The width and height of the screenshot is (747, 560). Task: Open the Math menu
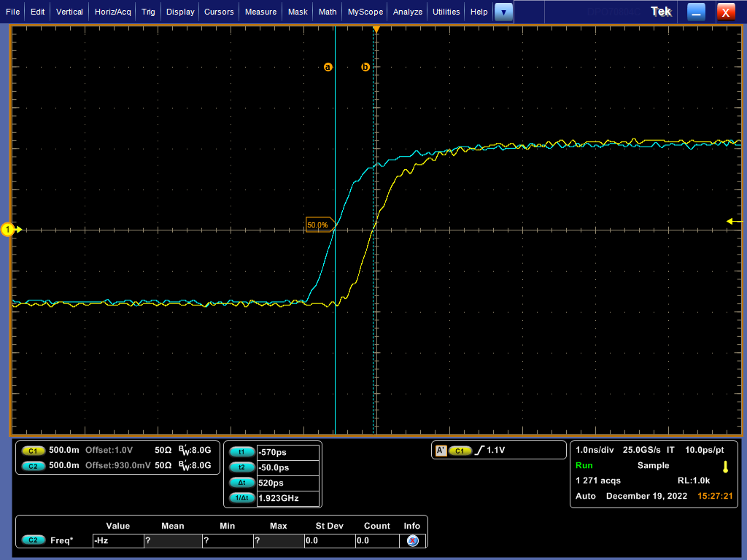tap(327, 12)
